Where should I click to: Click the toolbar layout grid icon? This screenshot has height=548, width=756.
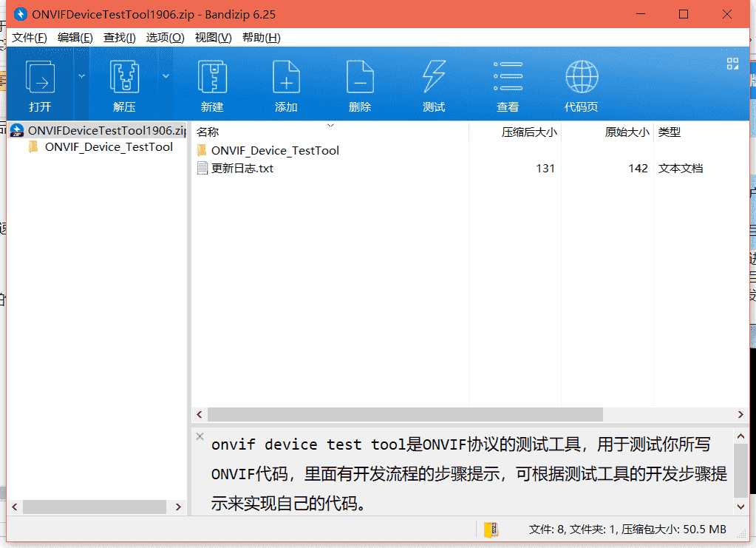tap(732, 64)
